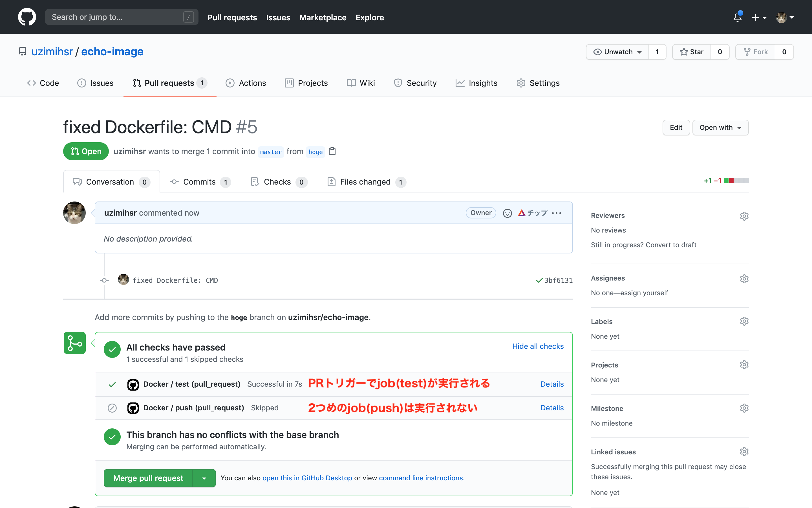Open the repository Settings tab
The height and width of the screenshot is (508, 812).
point(538,83)
